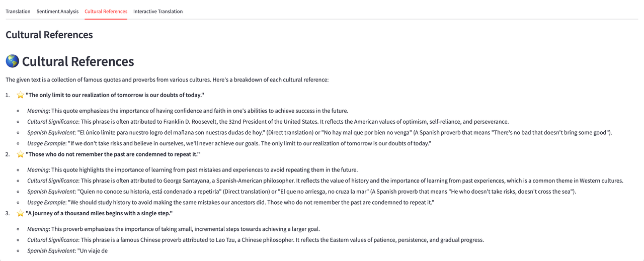This screenshot has width=644, height=261.
Task: Click the "Meaning" label under the first quote
Action: coord(38,111)
